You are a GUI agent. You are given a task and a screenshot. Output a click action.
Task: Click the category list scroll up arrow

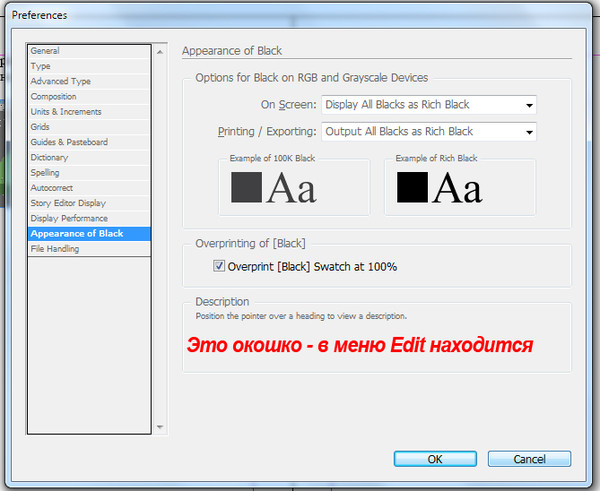pyautogui.click(x=160, y=52)
